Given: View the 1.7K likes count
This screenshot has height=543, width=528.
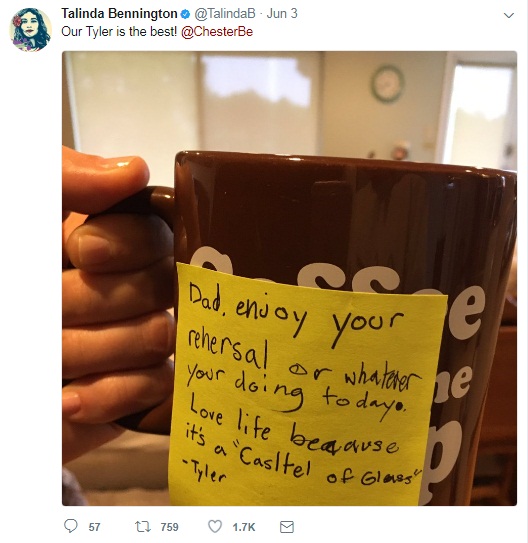Looking at the screenshot, I should click(x=244, y=527).
